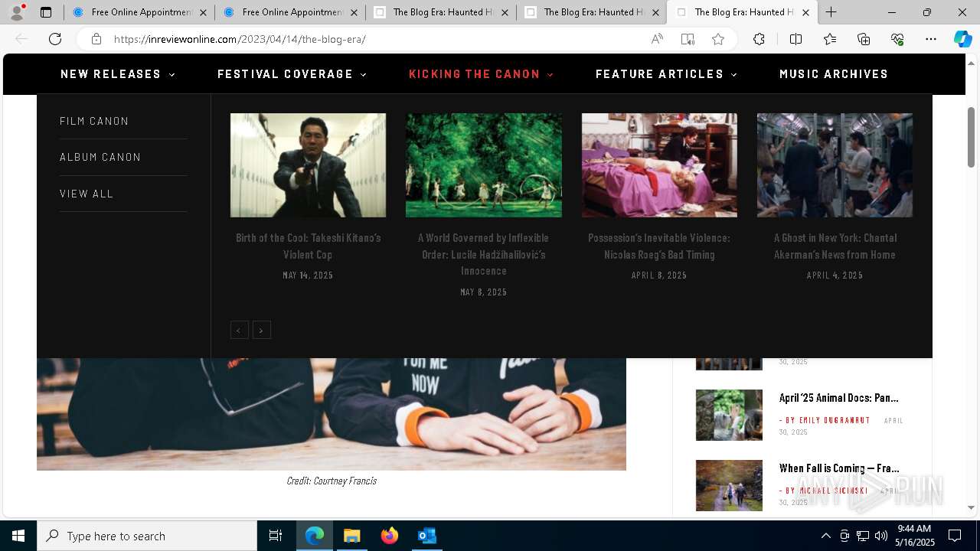Open author Emily Dugranrut link
Viewport: 980px width, 551px height.
835,420
